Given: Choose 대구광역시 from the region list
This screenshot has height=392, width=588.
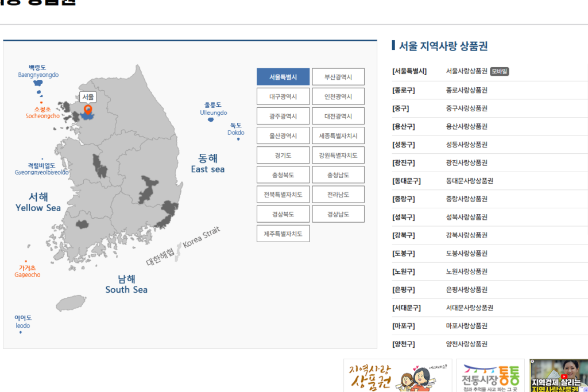Looking at the screenshot, I should click(283, 96).
